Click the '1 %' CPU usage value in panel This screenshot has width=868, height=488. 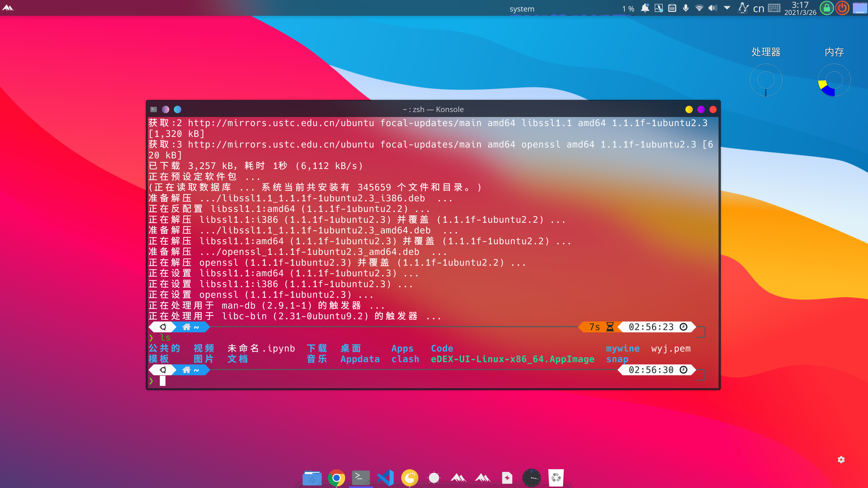point(628,9)
